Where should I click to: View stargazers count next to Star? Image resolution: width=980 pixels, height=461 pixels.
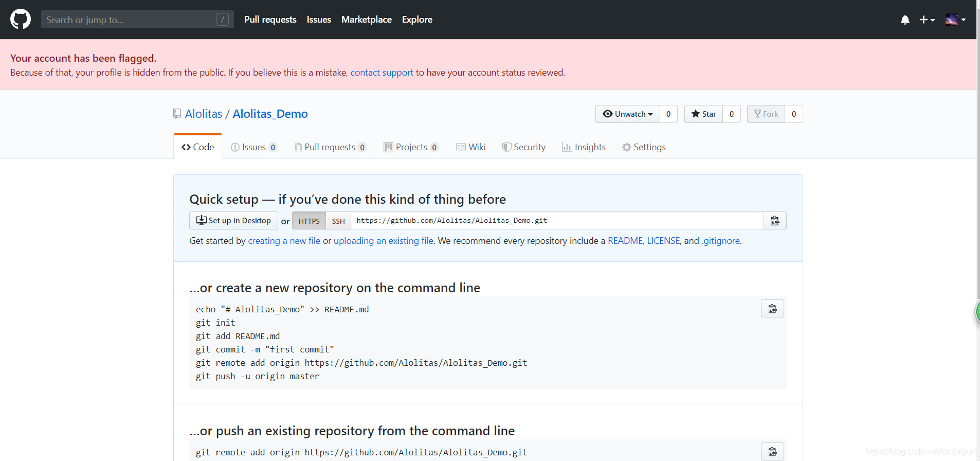pyautogui.click(x=732, y=114)
